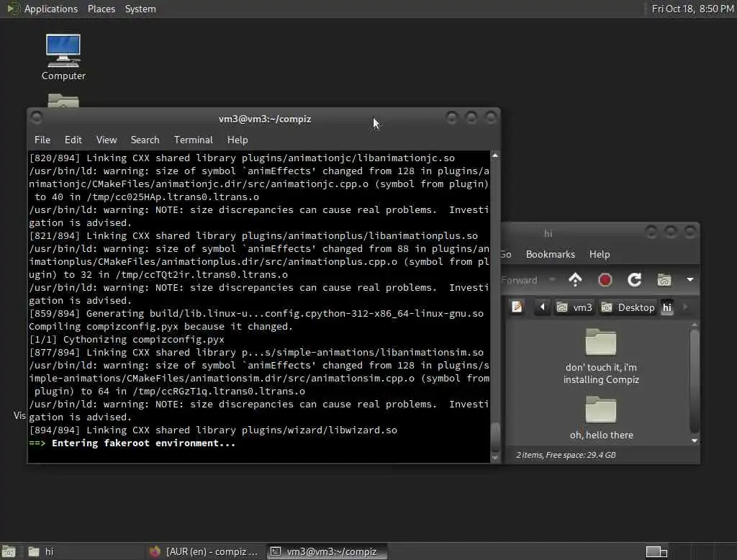The width and height of the screenshot is (737, 560).
Task: Open the Applications panel menu
Action: 51,9
